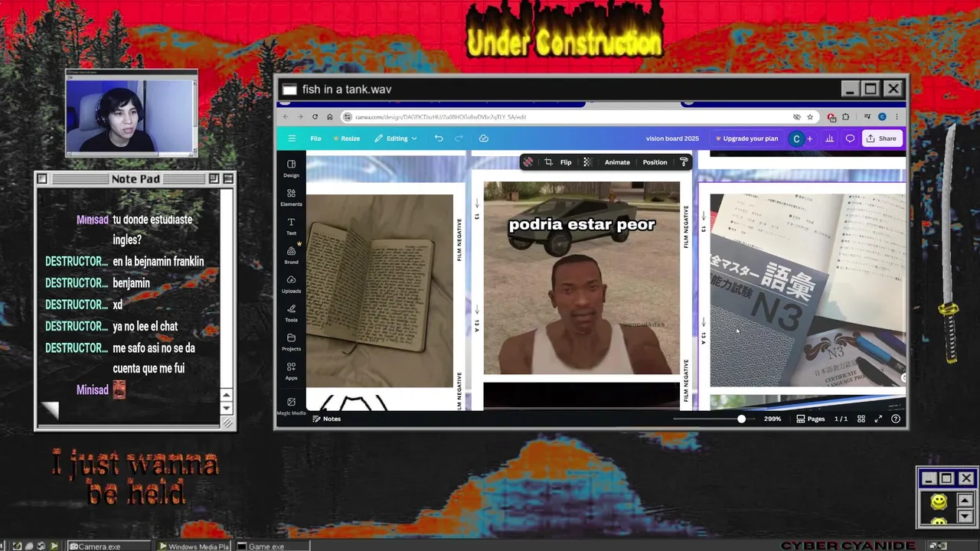Enter fullscreen presentation mode icon
Image resolution: width=980 pixels, height=551 pixels.
coord(878,419)
